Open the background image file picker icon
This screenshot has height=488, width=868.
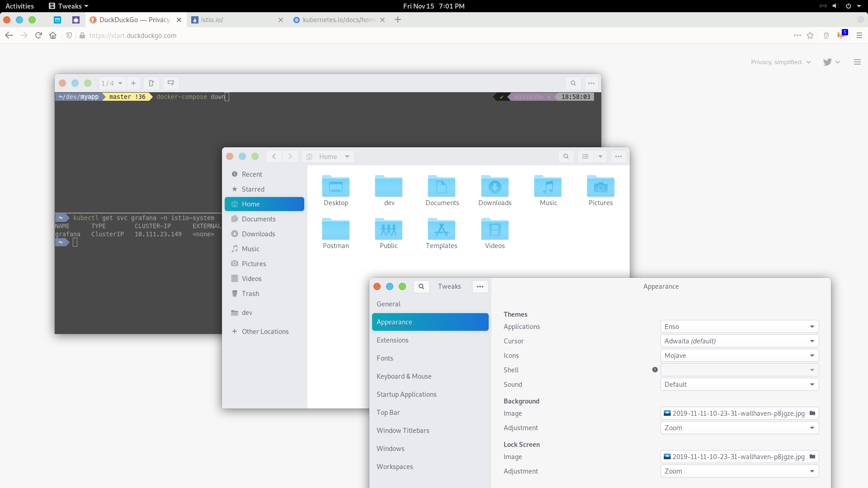click(811, 413)
